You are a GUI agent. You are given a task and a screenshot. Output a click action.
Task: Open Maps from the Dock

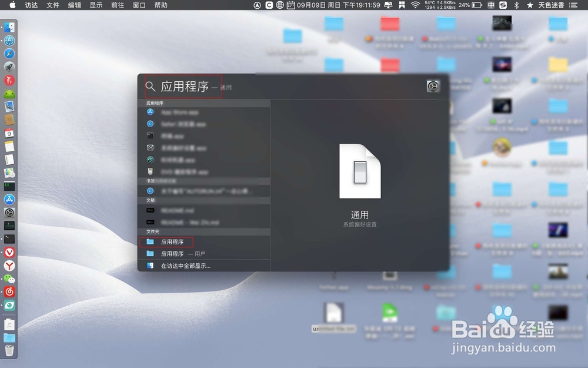pos(9,173)
